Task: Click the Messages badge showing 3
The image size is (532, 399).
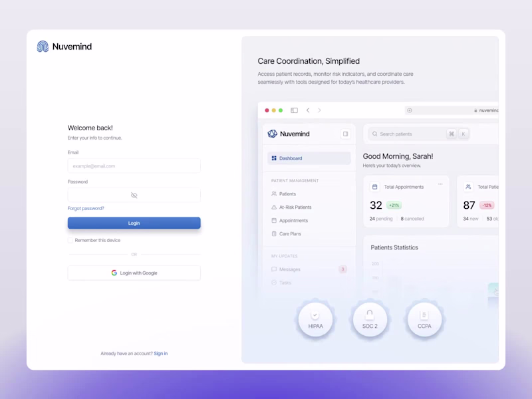Action: tap(342, 269)
